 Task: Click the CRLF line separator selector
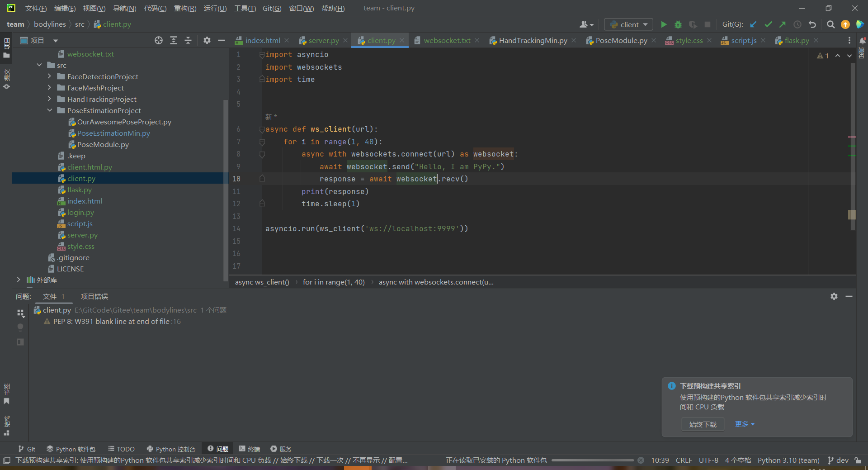(684, 460)
